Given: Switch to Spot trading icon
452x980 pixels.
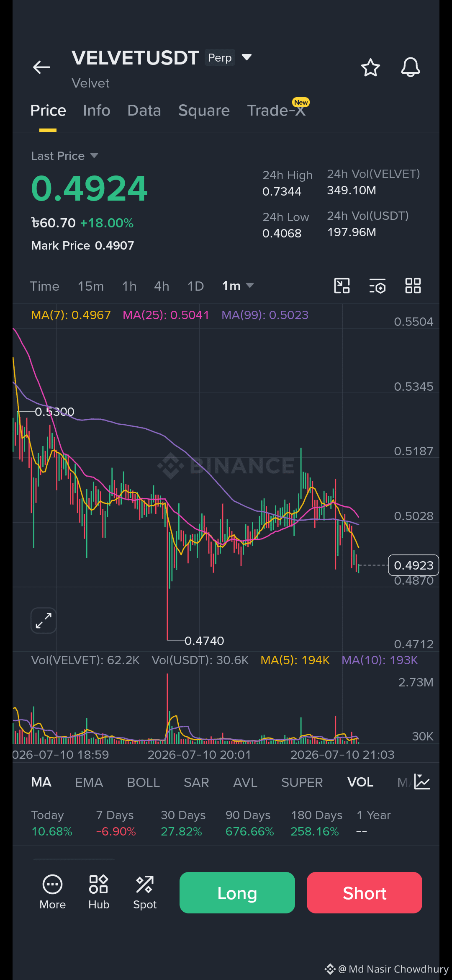Looking at the screenshot, I should coord(145,892).
